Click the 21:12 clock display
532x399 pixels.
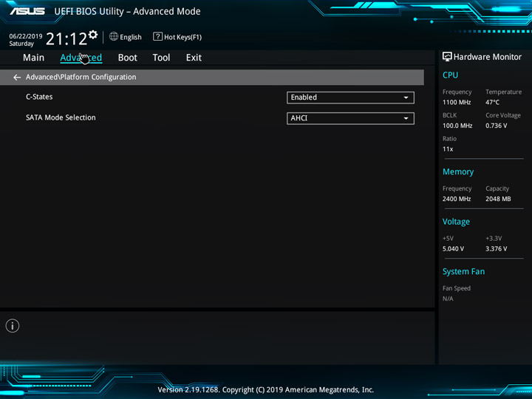pyautogui.click(x=66, y=39)
